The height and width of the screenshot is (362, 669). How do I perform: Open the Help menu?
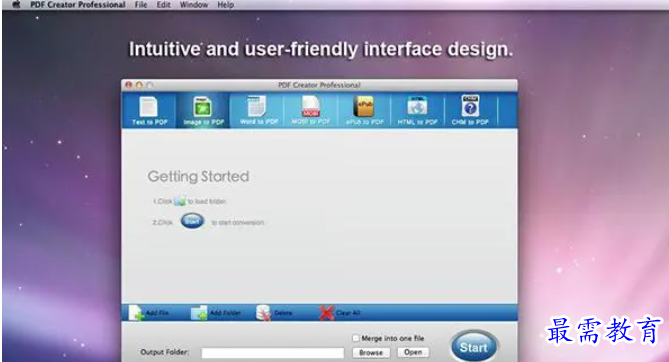[225, 5]
